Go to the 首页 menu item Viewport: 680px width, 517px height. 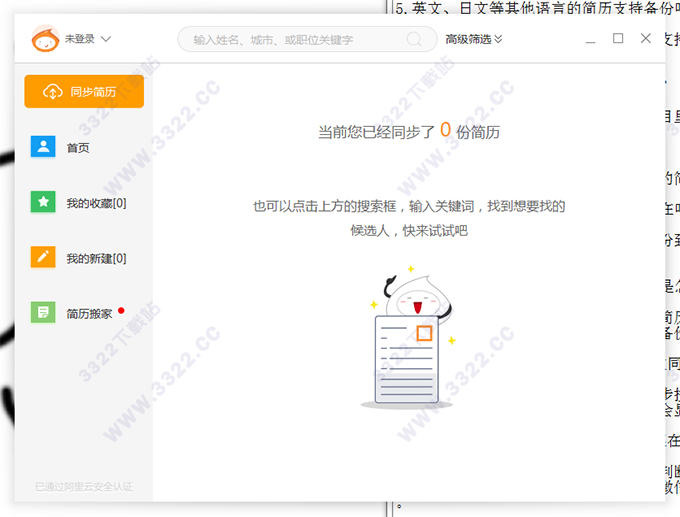[x=78, y=147]
